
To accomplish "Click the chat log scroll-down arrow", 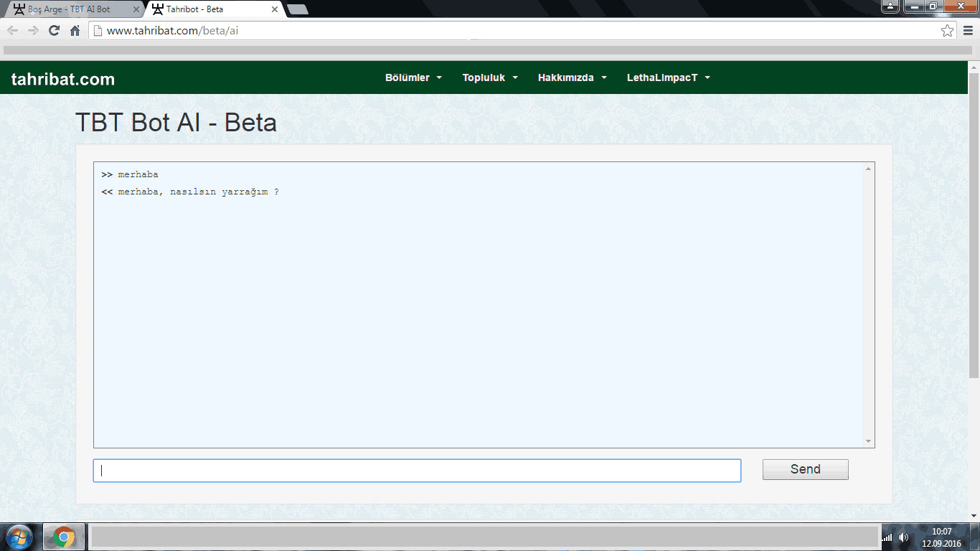I will click(868, 441).
